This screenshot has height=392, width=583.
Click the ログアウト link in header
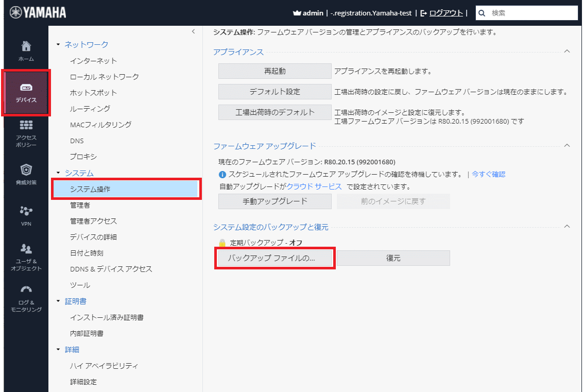(x=446, y=13)
